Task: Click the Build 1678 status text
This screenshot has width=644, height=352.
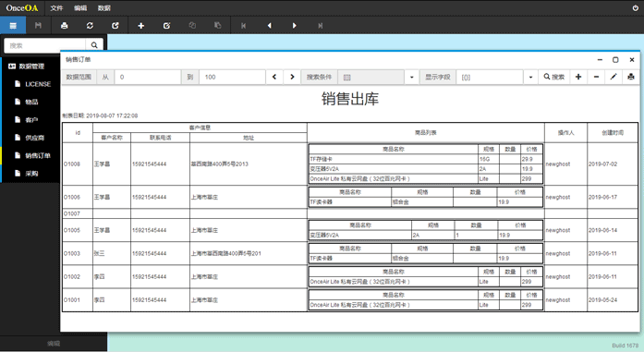Action: coord(626,346)
